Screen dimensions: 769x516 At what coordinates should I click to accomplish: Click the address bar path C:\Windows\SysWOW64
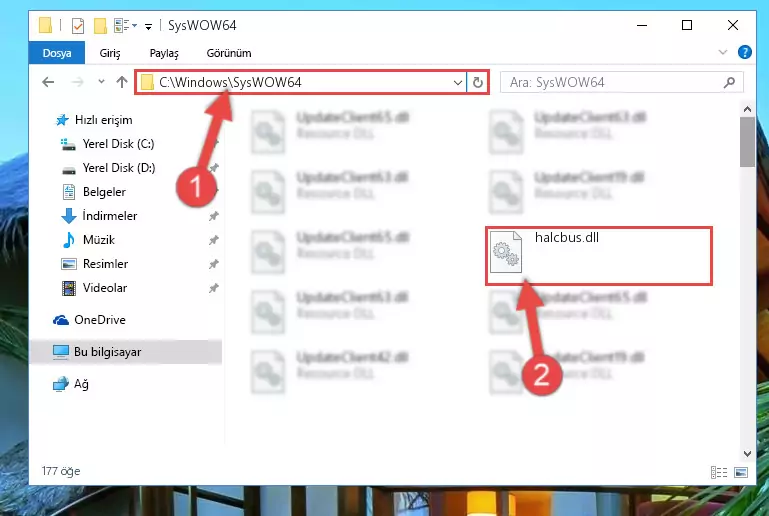click(x=230, y=82)
